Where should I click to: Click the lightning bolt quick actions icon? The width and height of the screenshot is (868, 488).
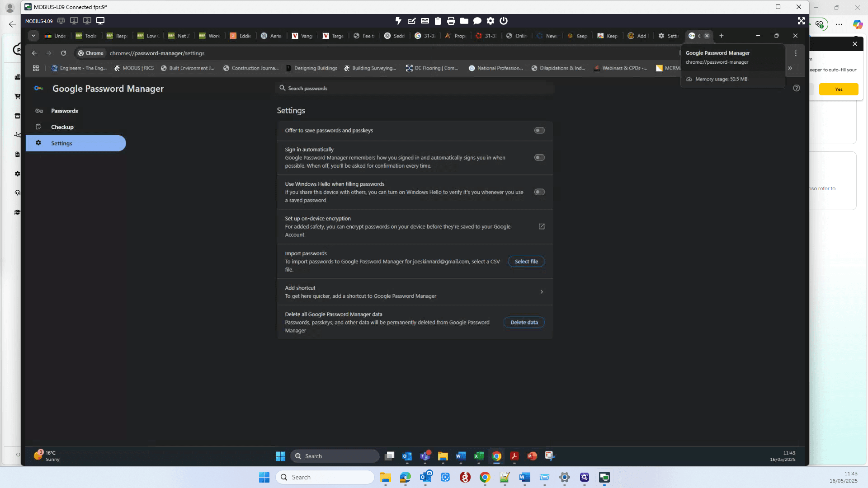[x=398, y=21]
